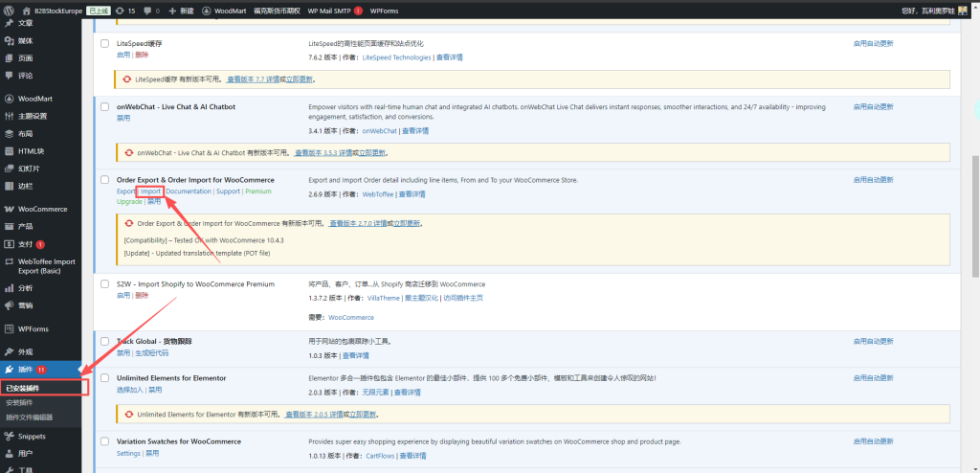Click Export under Order Export & Order Import
The width and height of the screenshot is (980, 473).
[125, 191]
